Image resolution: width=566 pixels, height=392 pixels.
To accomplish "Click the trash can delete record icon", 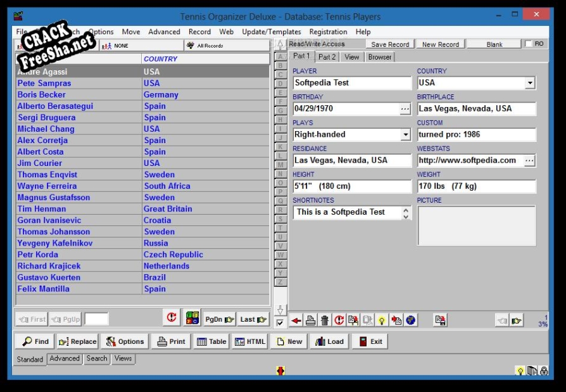I will point(325,320).
